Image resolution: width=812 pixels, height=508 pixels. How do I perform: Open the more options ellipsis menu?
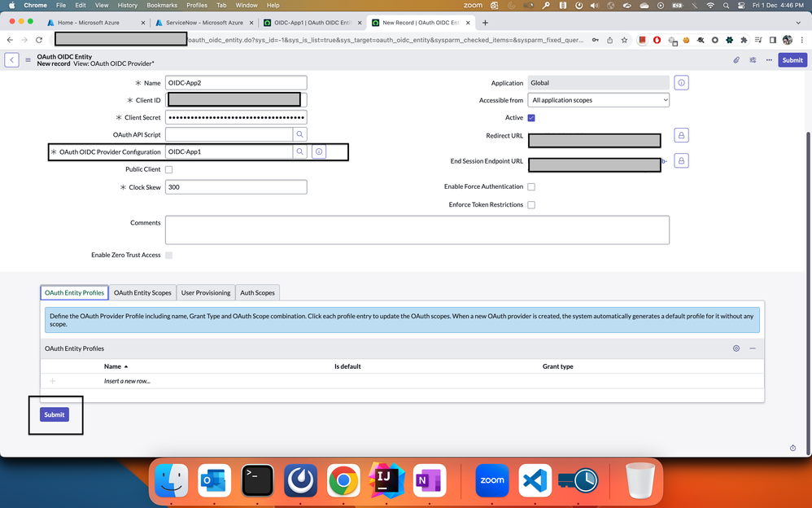coord(767,59)
